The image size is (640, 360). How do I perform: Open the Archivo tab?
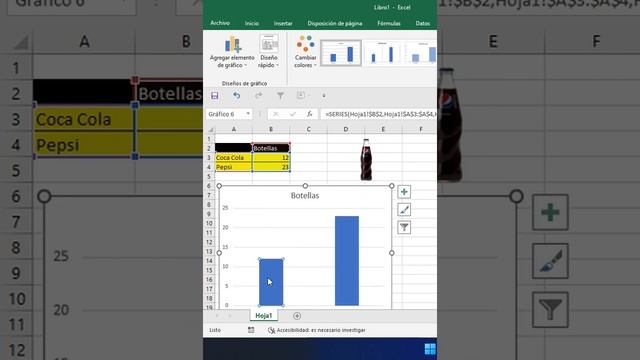[x=220, y=23]
